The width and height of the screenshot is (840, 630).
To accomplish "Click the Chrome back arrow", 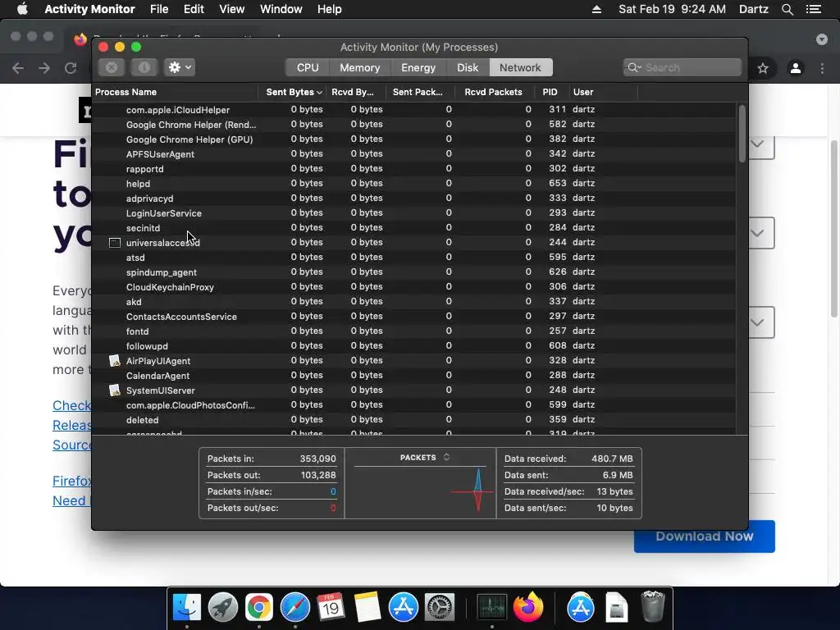I will [x=18, y=68].
